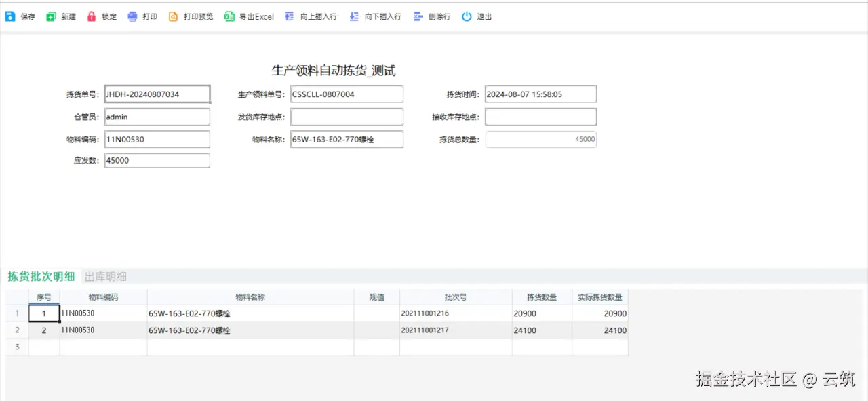Click 拣货数量 cell 20900 left-aligned
The image size is (868, 401).
(x=542, y=313)
